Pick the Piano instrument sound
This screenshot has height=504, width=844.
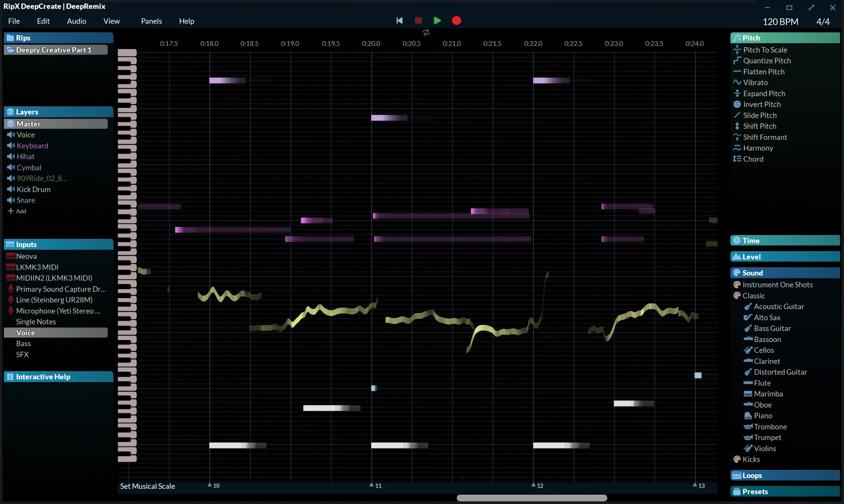pyautogui.click(x=763, y=415)
